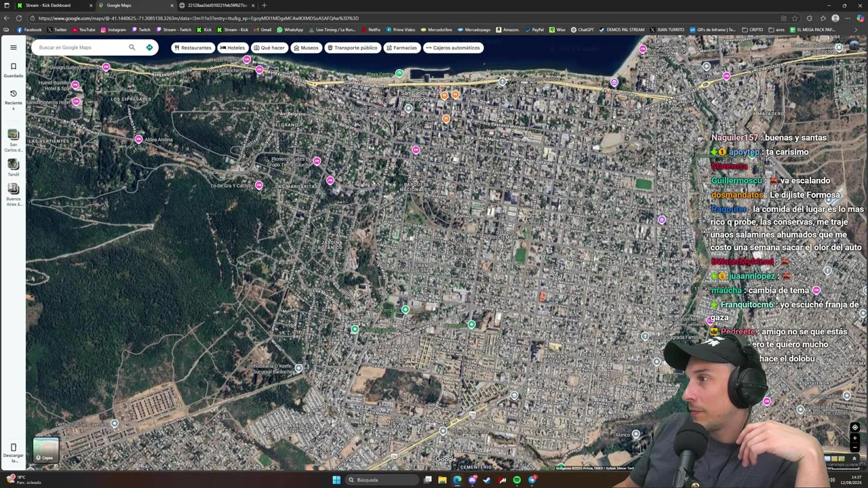Open the CRIPTO bookmarks folder

pyautogui.click(x=753, y=30)
